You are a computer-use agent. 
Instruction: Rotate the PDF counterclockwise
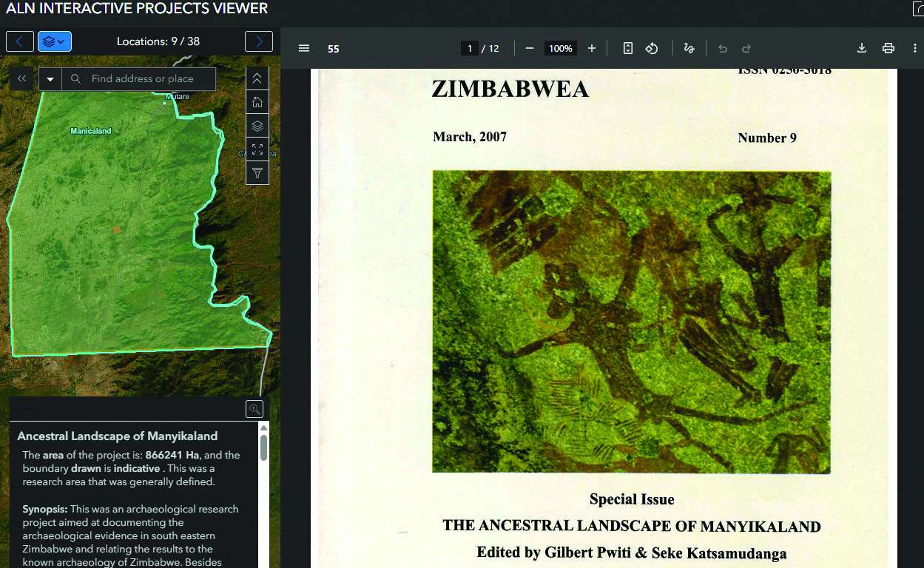652,48
